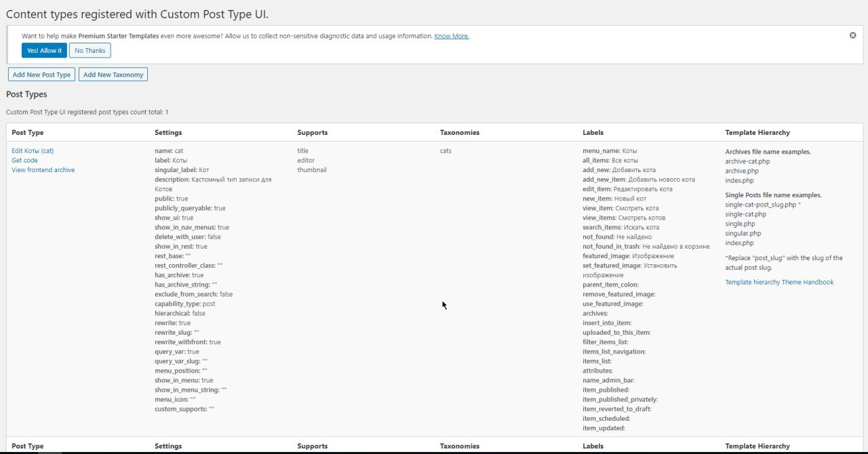Open the "Edit Коты (cat)" link

pyautogui.click(x=33, y=150)
